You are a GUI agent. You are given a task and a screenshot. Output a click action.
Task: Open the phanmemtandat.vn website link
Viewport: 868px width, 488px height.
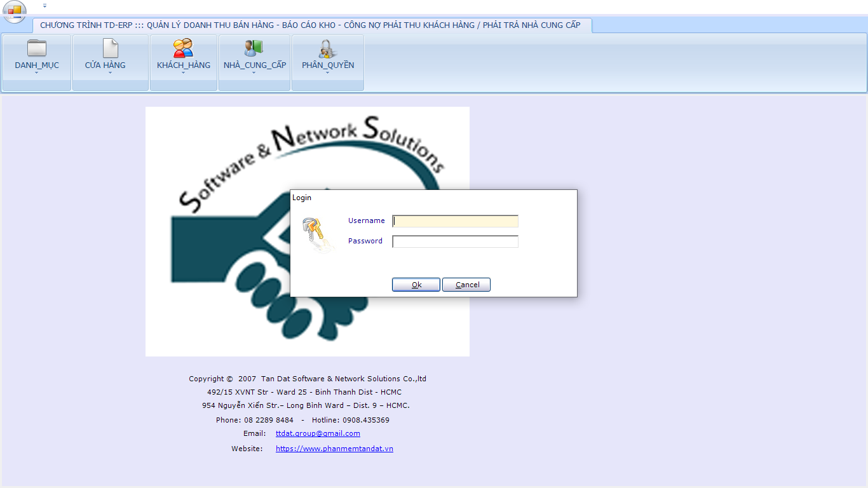tap(334, 449)
